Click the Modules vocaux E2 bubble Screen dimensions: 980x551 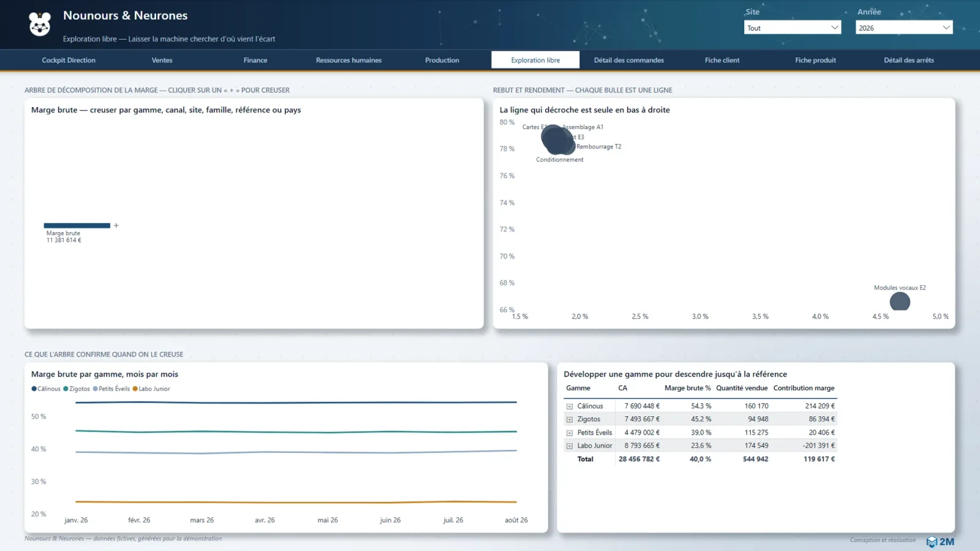click(900, 302)
